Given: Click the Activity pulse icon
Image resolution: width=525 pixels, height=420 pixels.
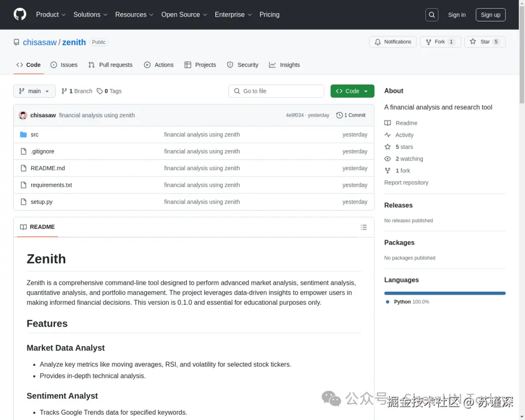Looking at the screenshot, I should (x=387, y=135).
